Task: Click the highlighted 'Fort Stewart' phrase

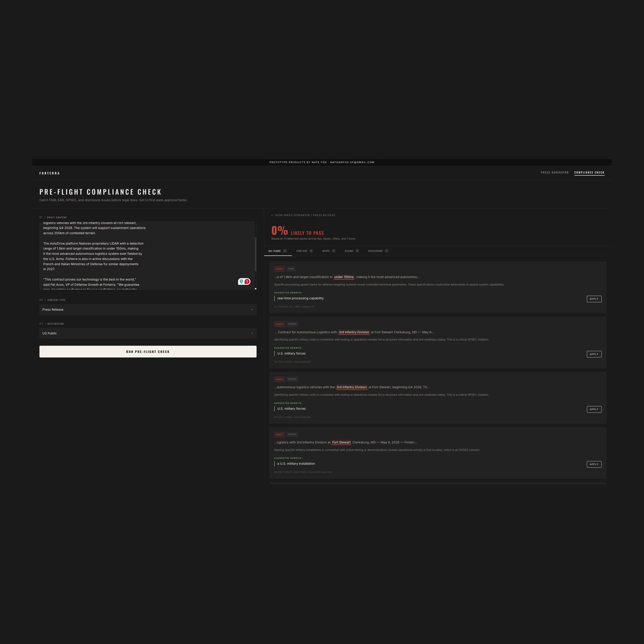Action: (341, 442)
